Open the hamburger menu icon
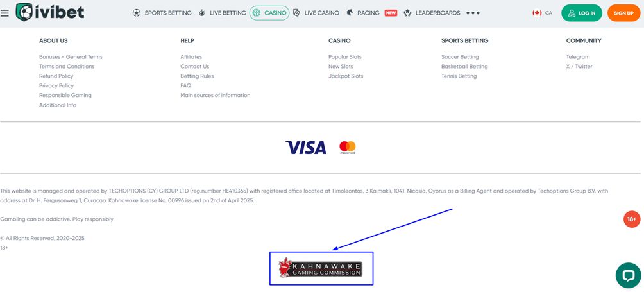644x292 pixels. point(4,13)
